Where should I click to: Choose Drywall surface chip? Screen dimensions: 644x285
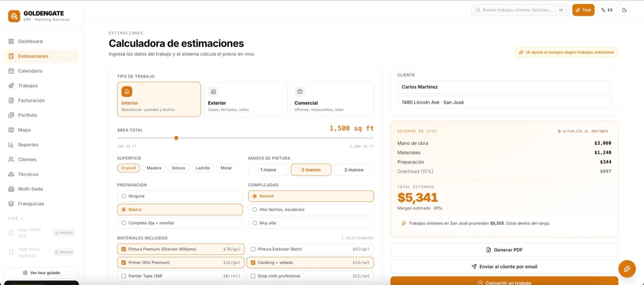[129, 168]
